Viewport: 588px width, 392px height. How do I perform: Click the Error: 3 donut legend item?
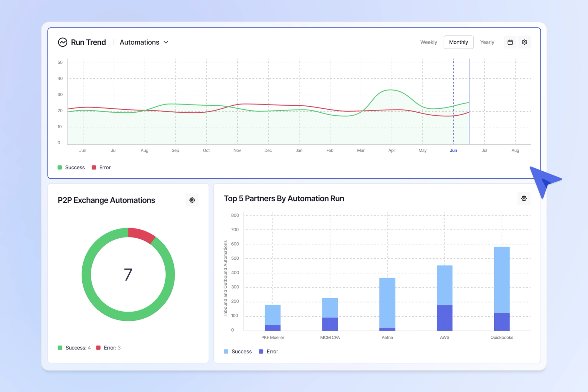[x=108, y=348]
